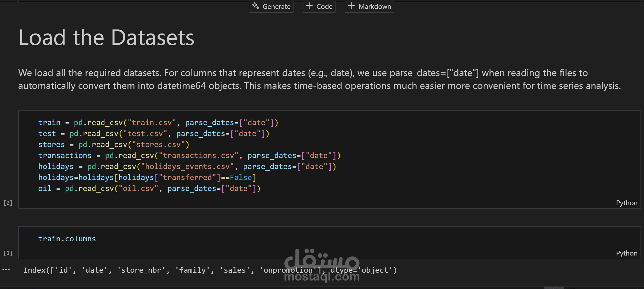
Task: Click the stores.csv read_csv code line
Action: click(114, 145)
